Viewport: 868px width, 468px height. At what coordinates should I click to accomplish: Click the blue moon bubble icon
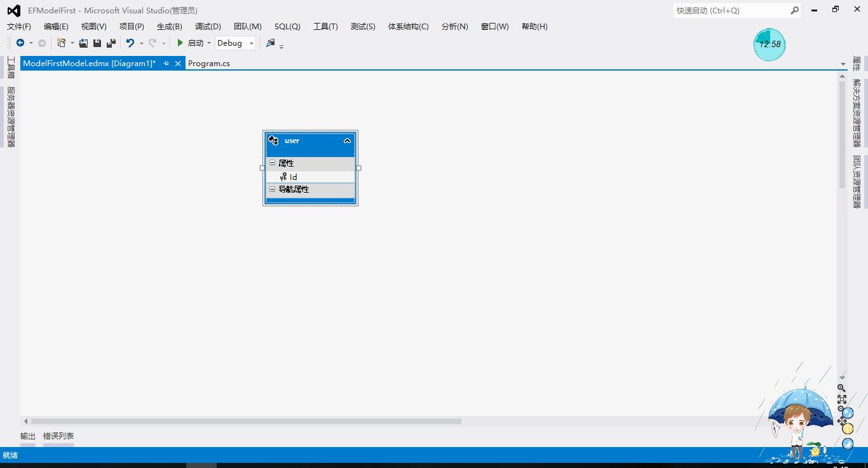tap(848, 444)
